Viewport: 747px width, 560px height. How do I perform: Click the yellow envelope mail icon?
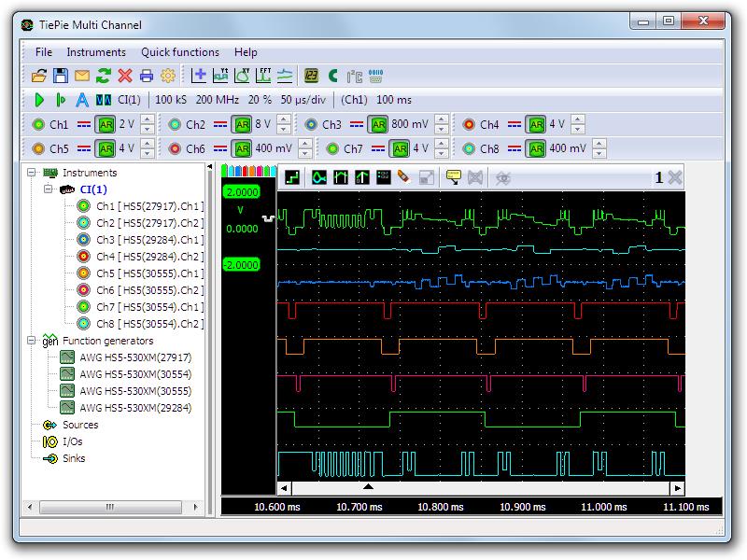click(82, 76)
